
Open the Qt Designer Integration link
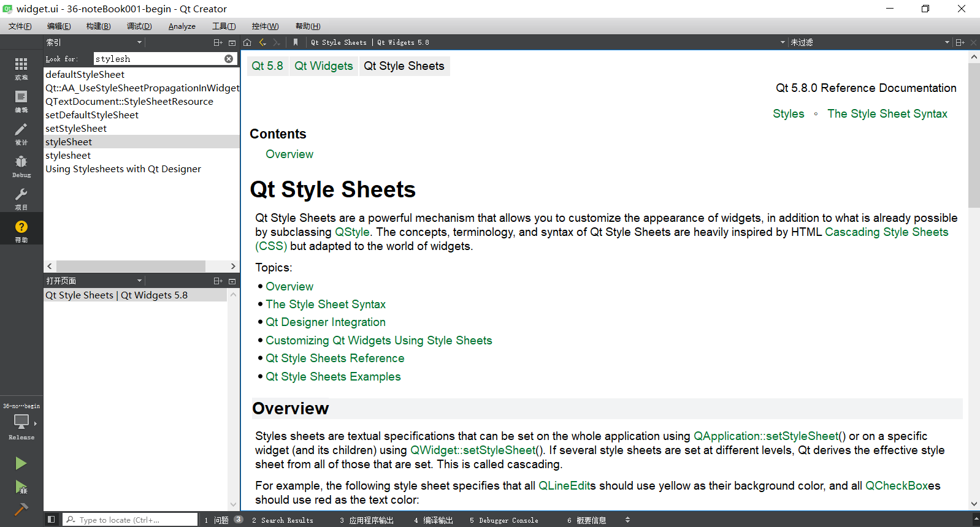click(x=326, y=322)
